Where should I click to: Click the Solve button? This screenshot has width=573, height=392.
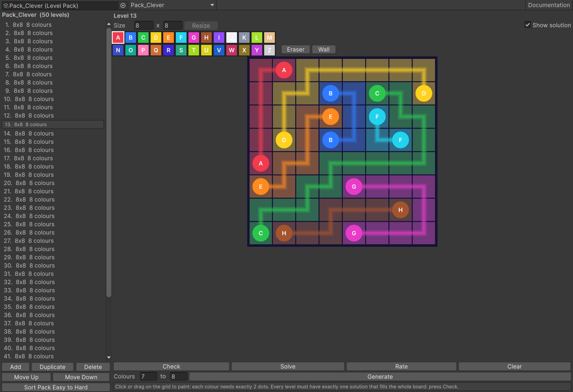[288, 366]
